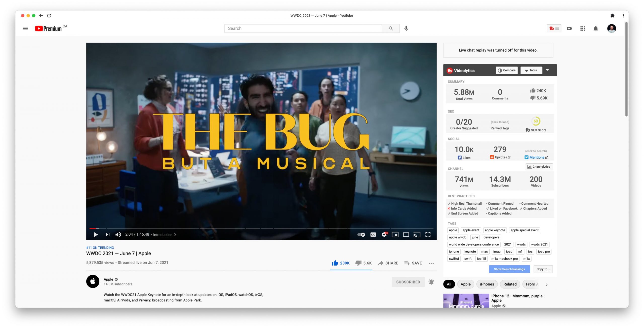Screen dimensions: 644x328
Task: Open video settings gear icon
Action: click(384, 235)
